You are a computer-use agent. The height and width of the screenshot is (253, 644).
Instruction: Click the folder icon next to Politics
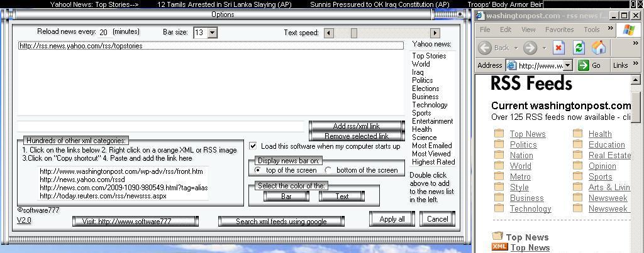[499, 144]
